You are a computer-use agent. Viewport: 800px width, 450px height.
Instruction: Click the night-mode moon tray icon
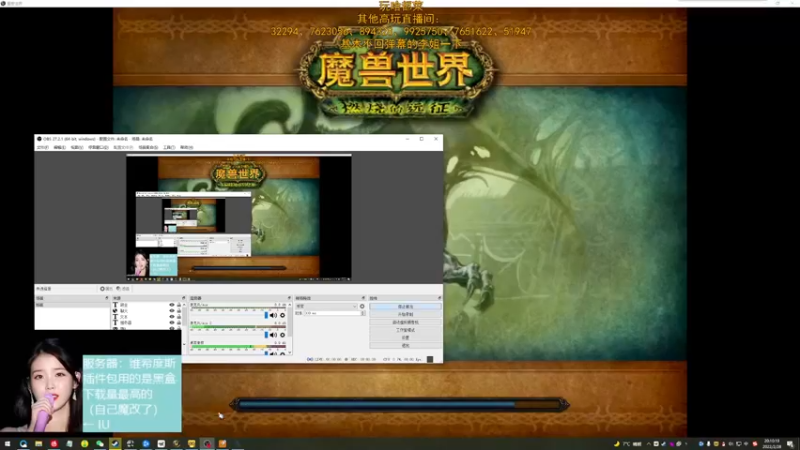pos(616,444)
